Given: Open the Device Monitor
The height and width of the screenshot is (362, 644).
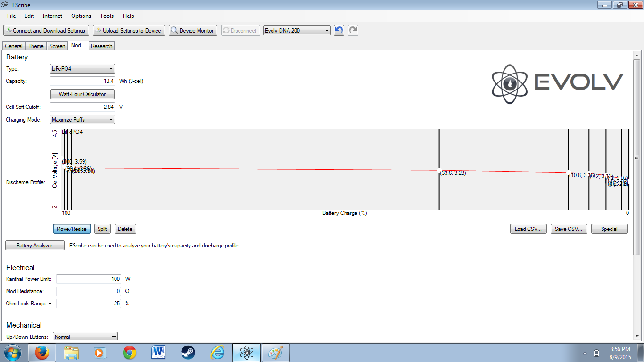Looking at the screenshot, I should point(193,31).
